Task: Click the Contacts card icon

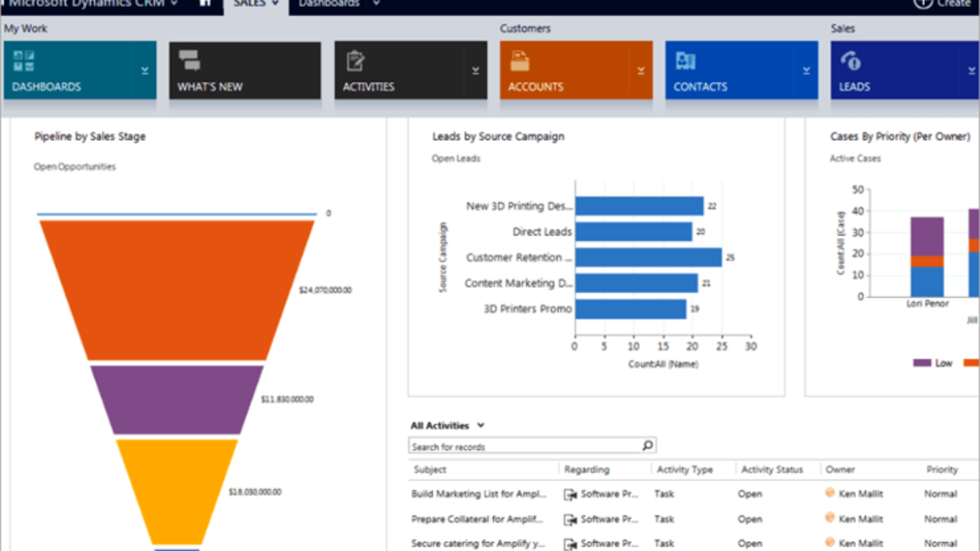Action: click(x=686, y=60)
